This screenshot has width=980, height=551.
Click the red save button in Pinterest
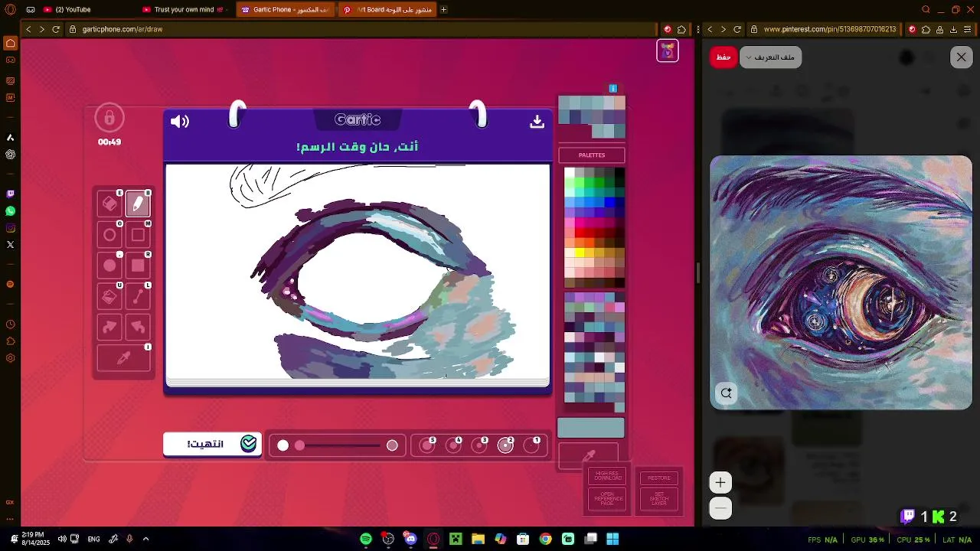pyautogui.click(x=724, y=57)
